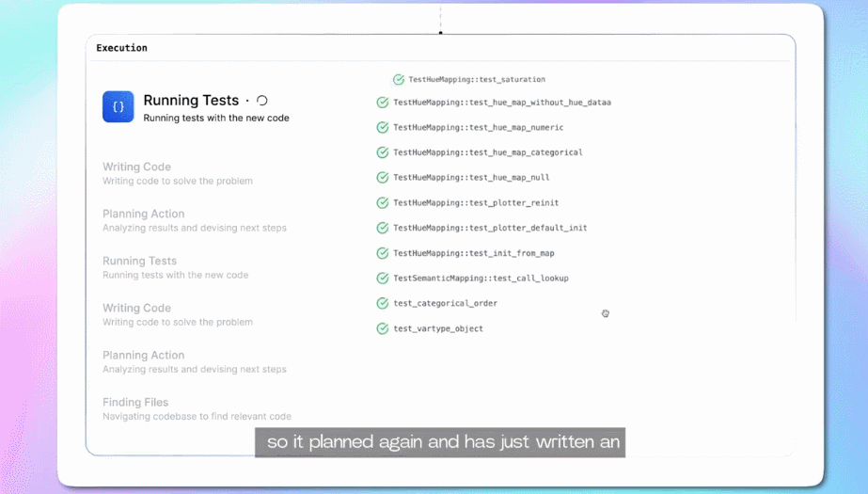Select the greyed-out Running Tests step
This screenshot has height=494, width=868.
click(139, 262)
